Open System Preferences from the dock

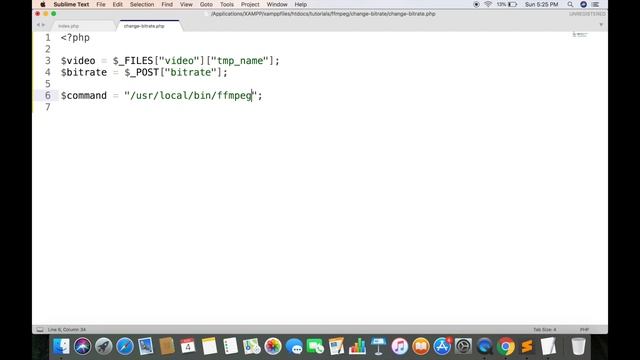(x=463, y=347)
